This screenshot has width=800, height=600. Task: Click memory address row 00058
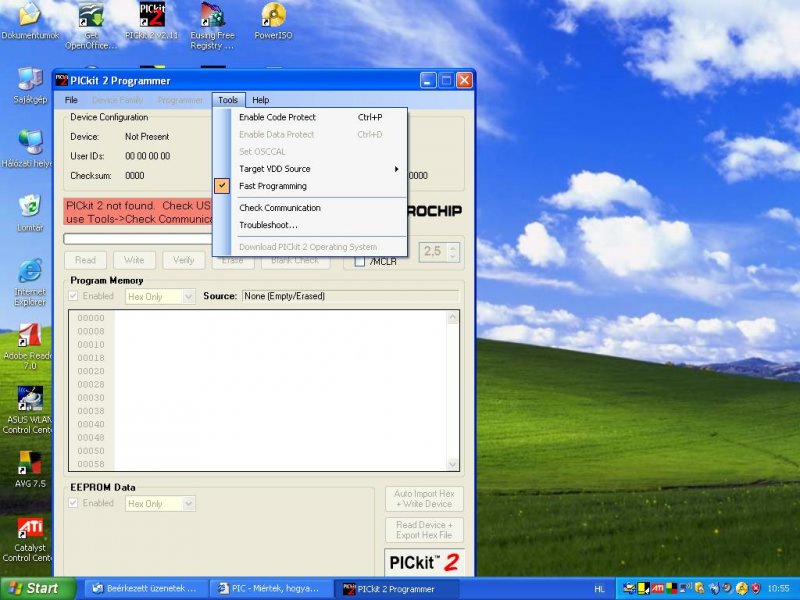pyautogui.click(x=91, y=464)
